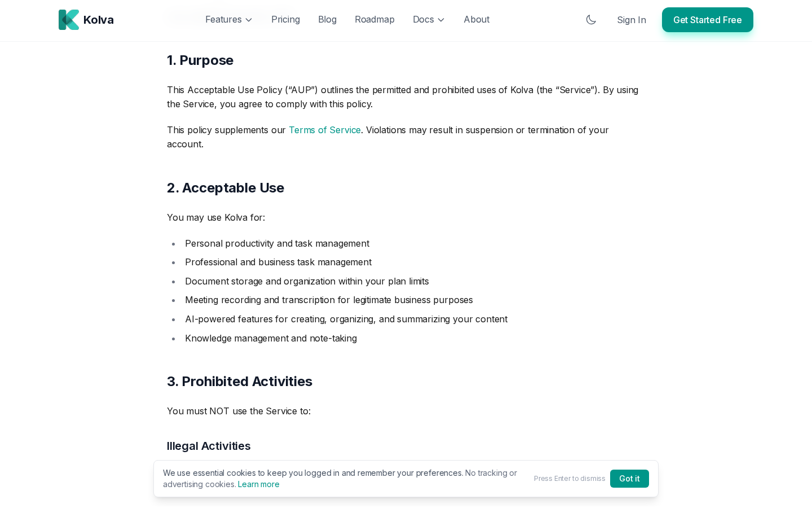The width and height of the screenshot is (812, 508).
Task: Expand the Features chevron arrow
Action: (x=249, y=20)
